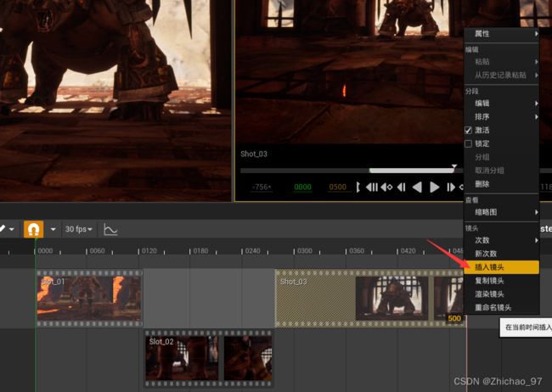Click the set playback start bracket icon
The width and height of the screenshot is (552, 392).
(358, 188)
